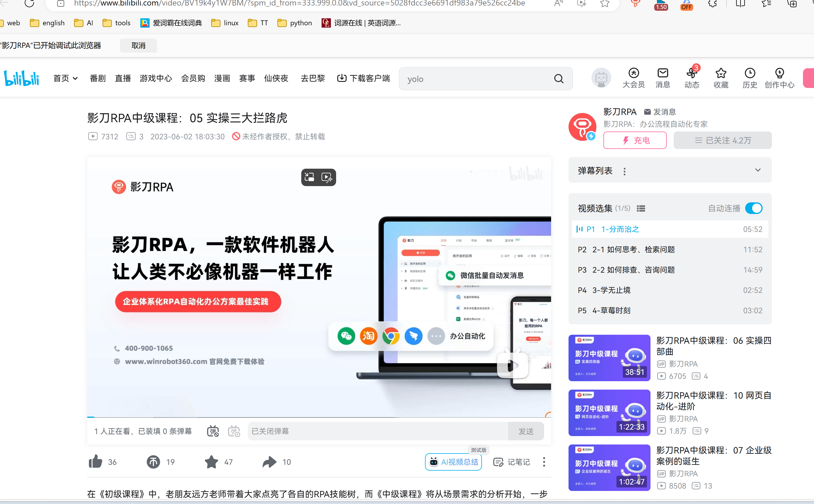Open the linux bookmarks folder
The image size is (814, 504).
tap(225, 23)
